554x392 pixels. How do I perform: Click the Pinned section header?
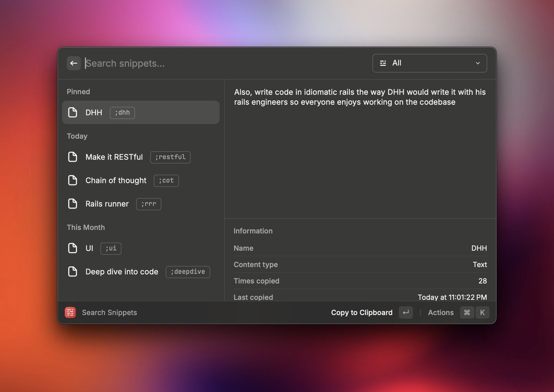(x=78, y=92)
